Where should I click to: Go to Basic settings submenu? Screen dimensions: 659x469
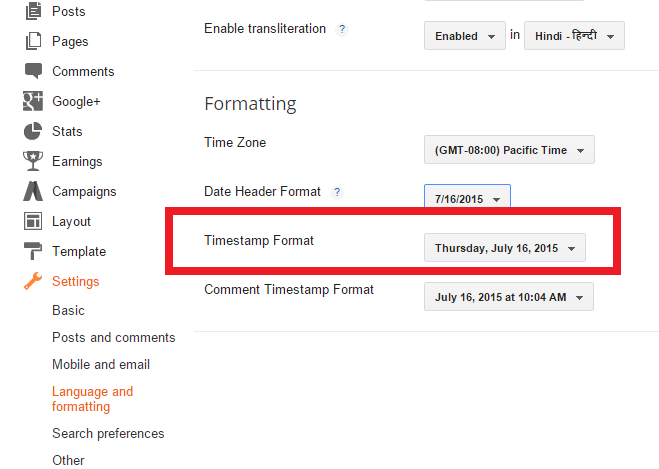[68, 311]
